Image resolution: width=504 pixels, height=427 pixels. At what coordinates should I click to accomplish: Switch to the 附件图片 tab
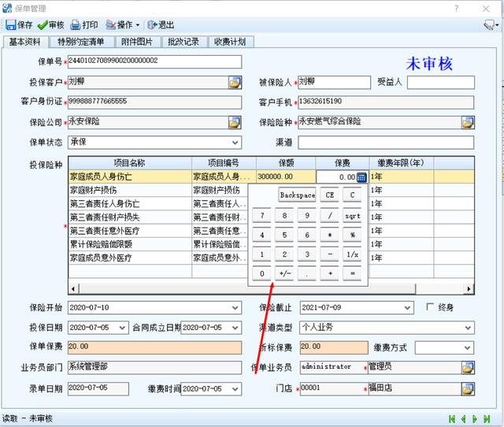(136, 42)
